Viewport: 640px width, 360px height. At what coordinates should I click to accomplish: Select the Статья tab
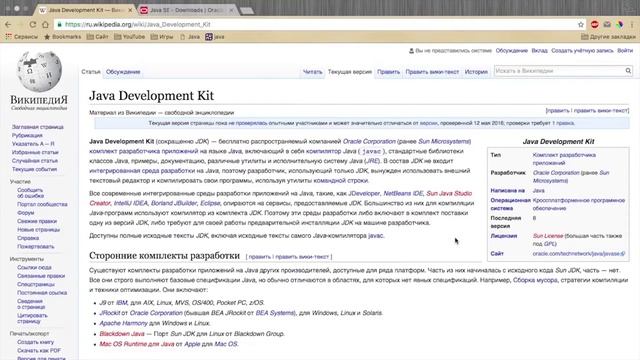[91, 72]
